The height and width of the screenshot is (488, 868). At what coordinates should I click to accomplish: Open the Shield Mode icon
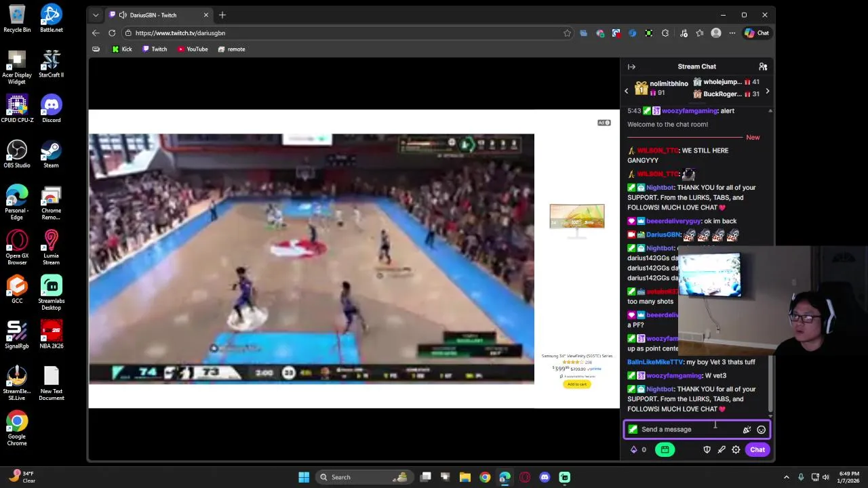(707, 449)
